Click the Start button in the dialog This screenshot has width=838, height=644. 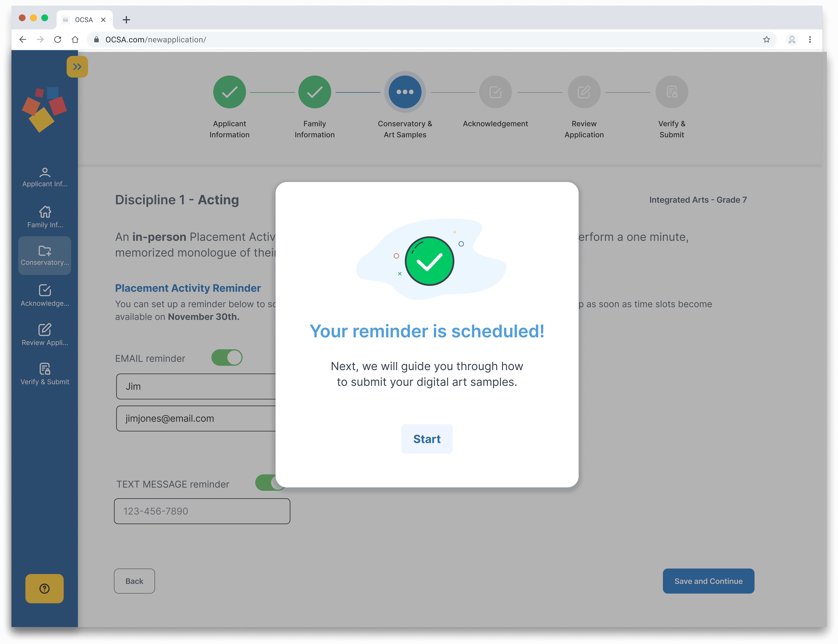[427, 439]
